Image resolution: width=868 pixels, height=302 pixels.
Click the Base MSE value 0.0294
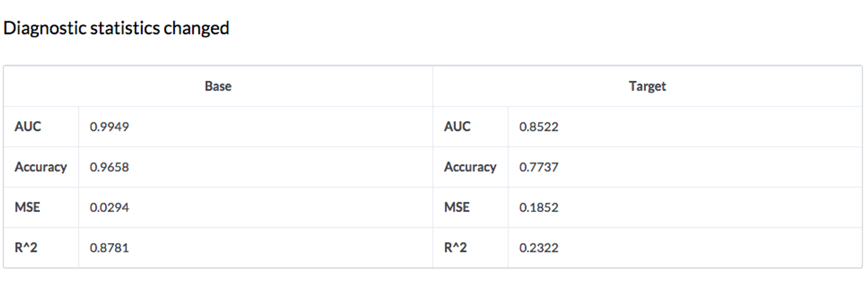(109, 208)
